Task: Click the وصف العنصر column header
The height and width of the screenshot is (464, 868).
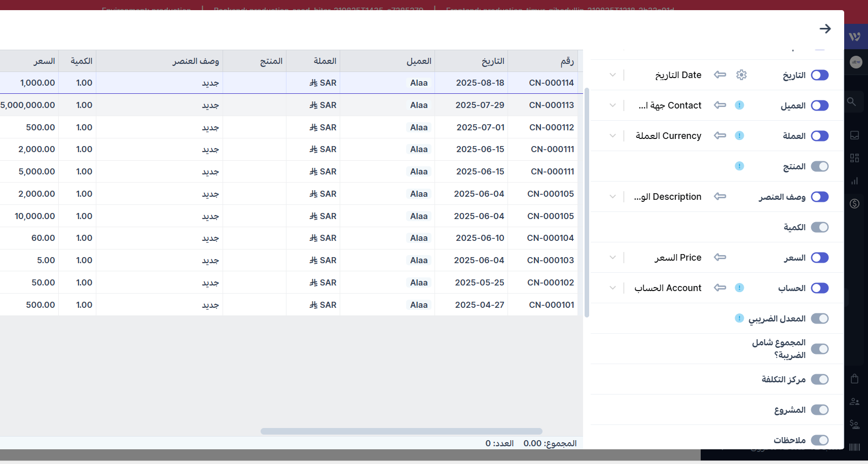Action: pyautogui.click(x=195, y=61)
